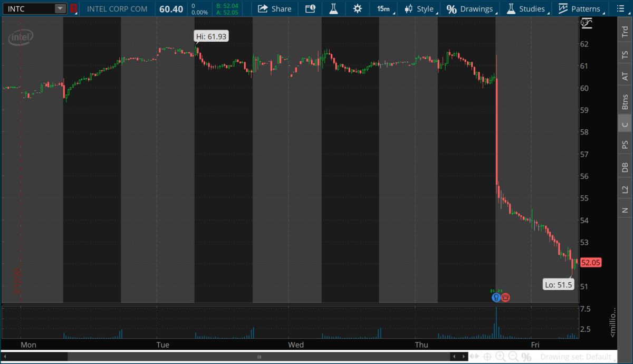Open the Share menu
The width and height of the screenshot is (633, 364).
pyautogui.click(x=274, y=8)
